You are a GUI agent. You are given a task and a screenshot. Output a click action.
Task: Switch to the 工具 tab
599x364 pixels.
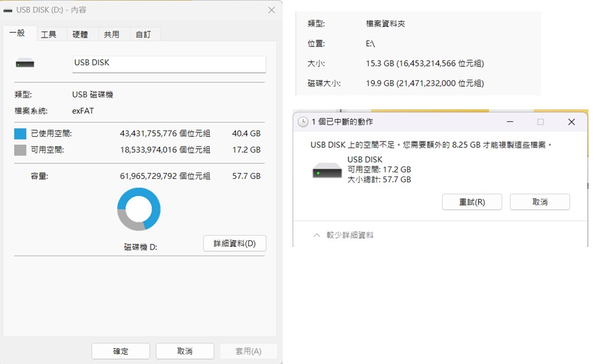49,34
